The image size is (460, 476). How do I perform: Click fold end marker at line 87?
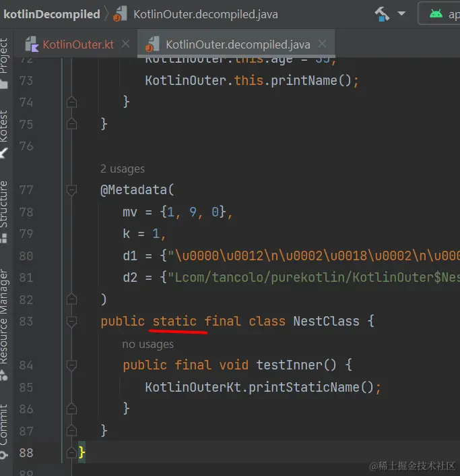coord(71,430)
